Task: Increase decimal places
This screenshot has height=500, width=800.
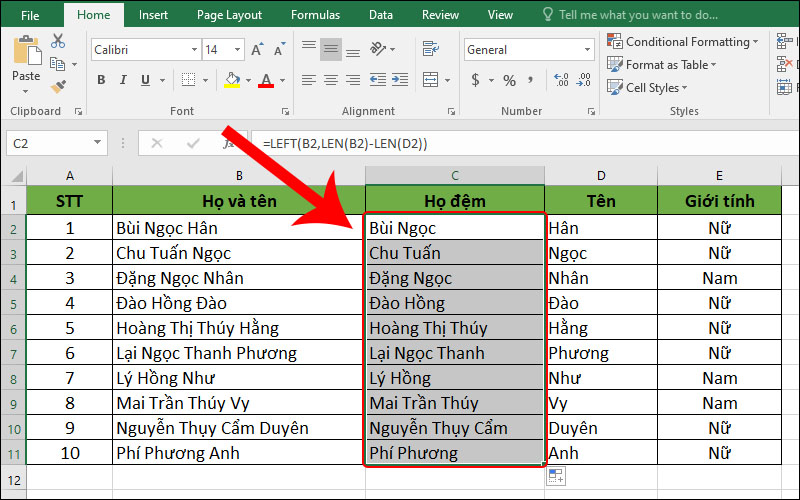Action: (x=561, y=80)
